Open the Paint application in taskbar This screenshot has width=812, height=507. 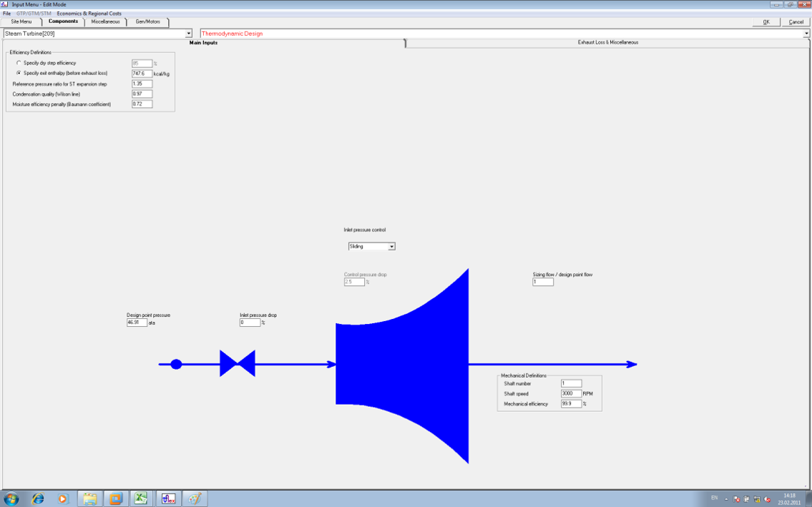point(195,498)
